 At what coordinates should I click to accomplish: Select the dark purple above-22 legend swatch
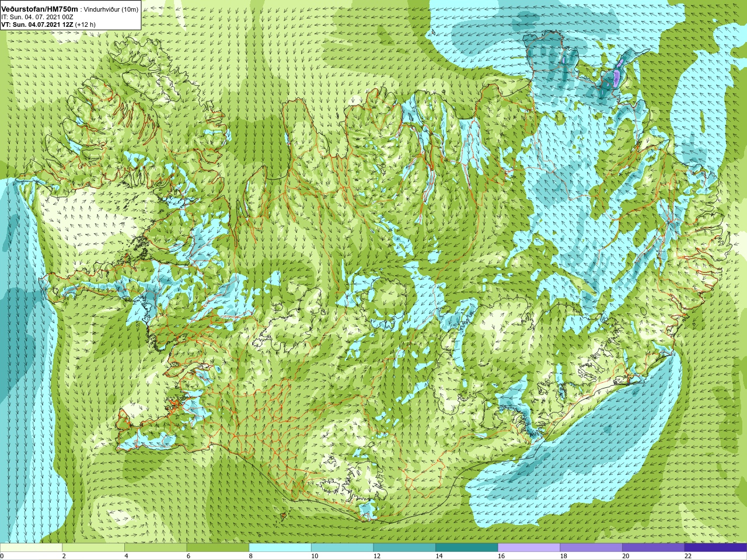coord(715,548)
